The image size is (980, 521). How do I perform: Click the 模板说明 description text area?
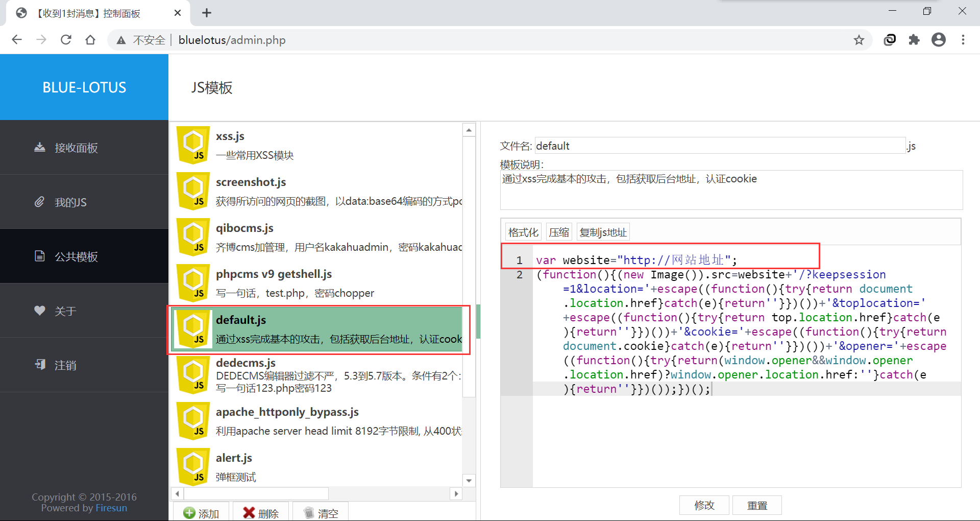click(731, 190)
